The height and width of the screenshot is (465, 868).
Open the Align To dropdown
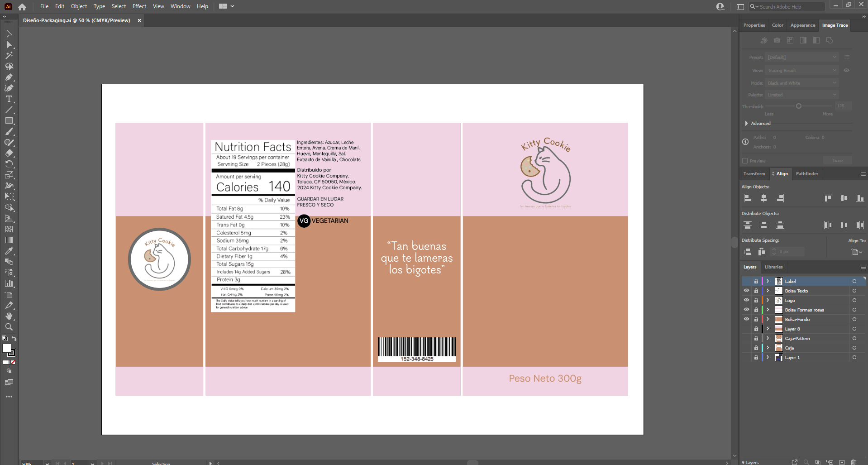(x=856, y=252)
